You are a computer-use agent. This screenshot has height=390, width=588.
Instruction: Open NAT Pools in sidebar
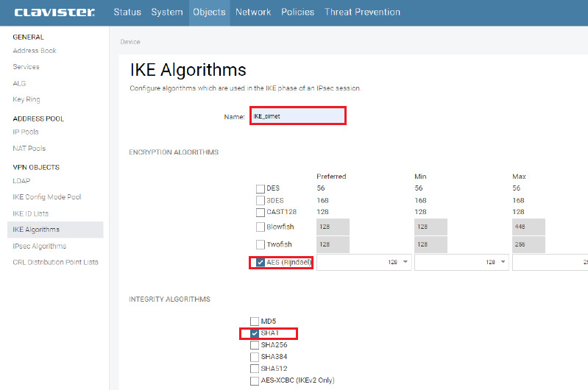click(29, 149)
